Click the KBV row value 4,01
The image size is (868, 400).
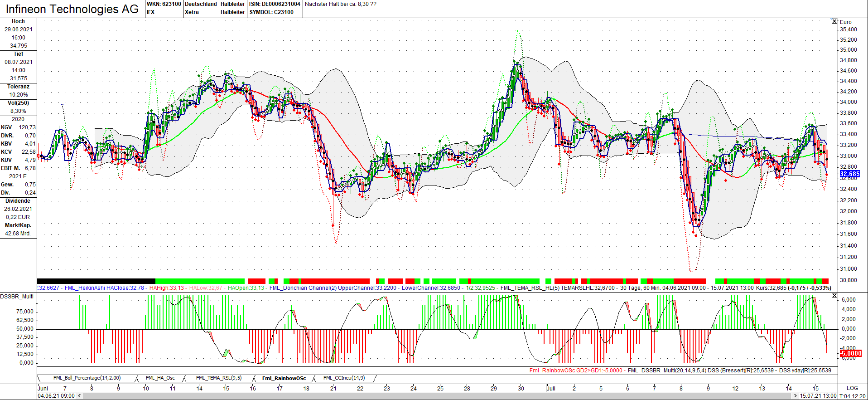tap(30, 144)
